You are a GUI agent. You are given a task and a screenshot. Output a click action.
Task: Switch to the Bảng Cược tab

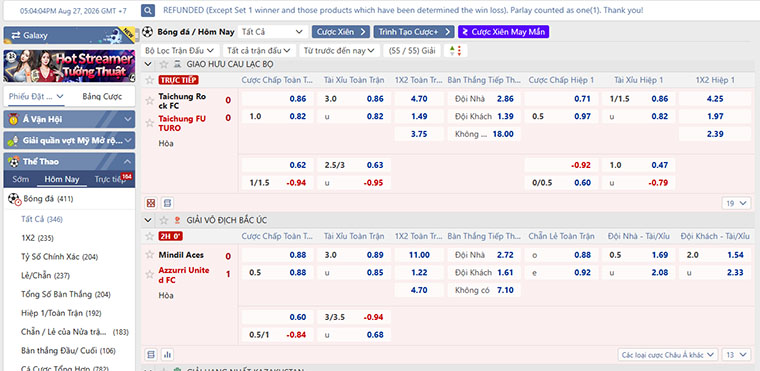[102, 97]
